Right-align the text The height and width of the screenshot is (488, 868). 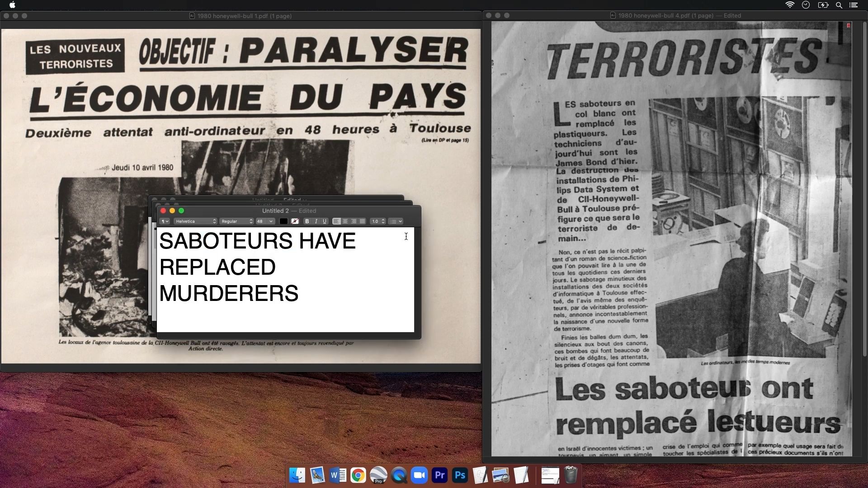(354, 221)
